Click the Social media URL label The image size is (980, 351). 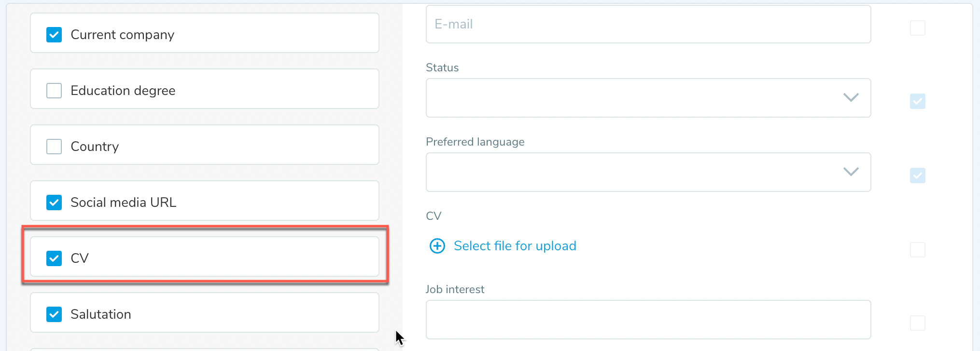click(x=123, y=202)
